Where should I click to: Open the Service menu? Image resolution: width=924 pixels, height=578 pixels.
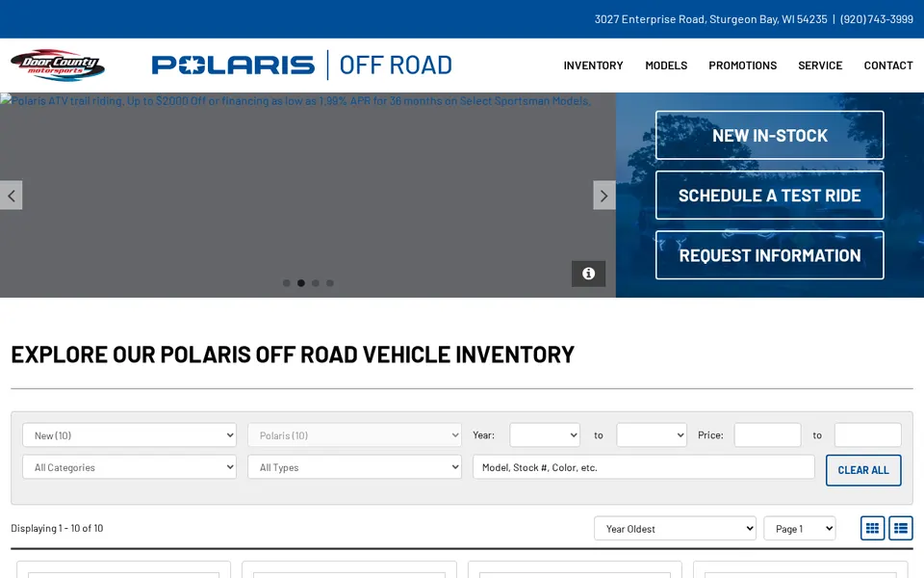(x=820, y=66)
